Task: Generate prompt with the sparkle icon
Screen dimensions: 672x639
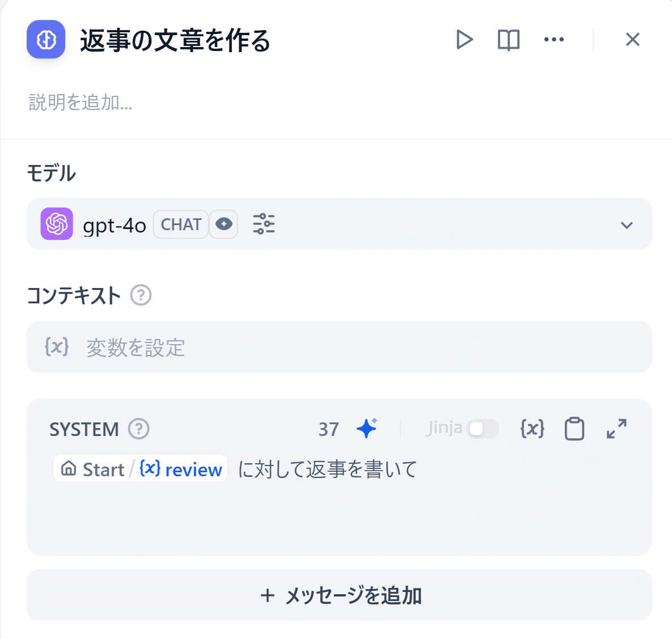Action: tap(366, 429)
